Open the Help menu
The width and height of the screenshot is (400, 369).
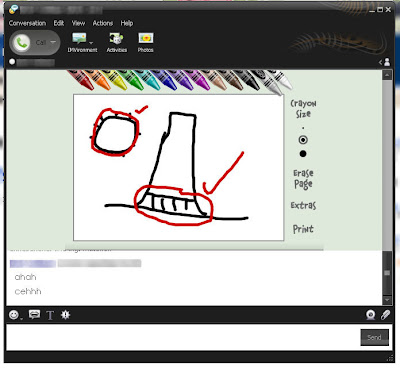point(127,23)
